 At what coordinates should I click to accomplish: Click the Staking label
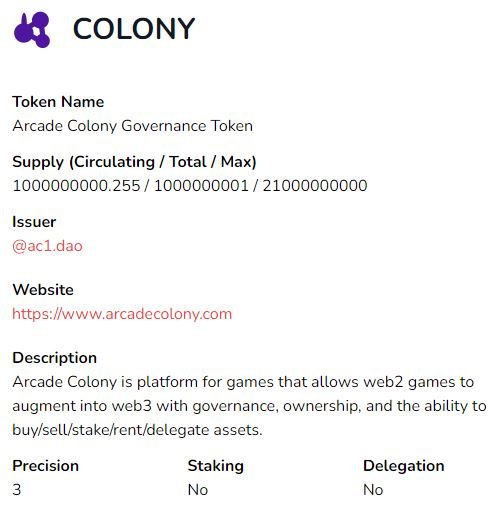216,466
